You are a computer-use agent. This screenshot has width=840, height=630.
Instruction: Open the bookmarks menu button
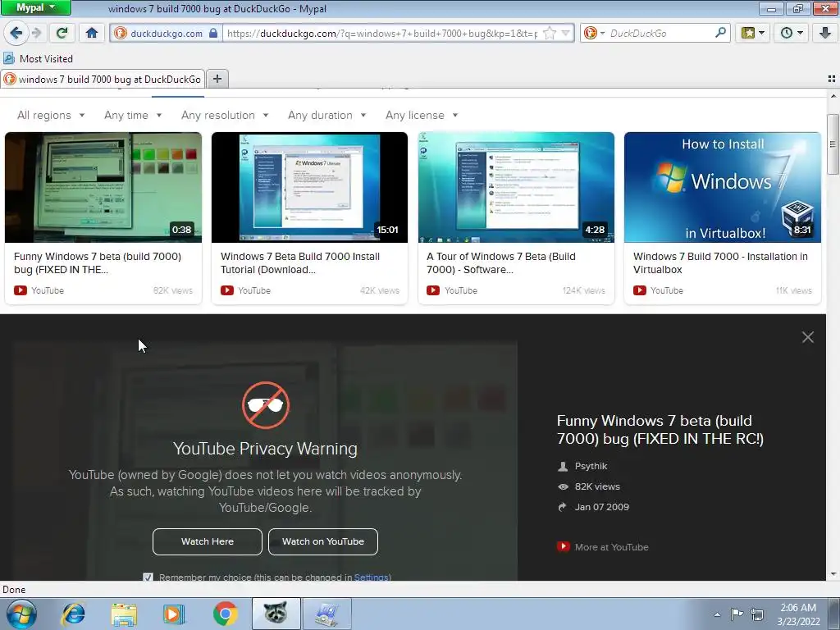753,33
